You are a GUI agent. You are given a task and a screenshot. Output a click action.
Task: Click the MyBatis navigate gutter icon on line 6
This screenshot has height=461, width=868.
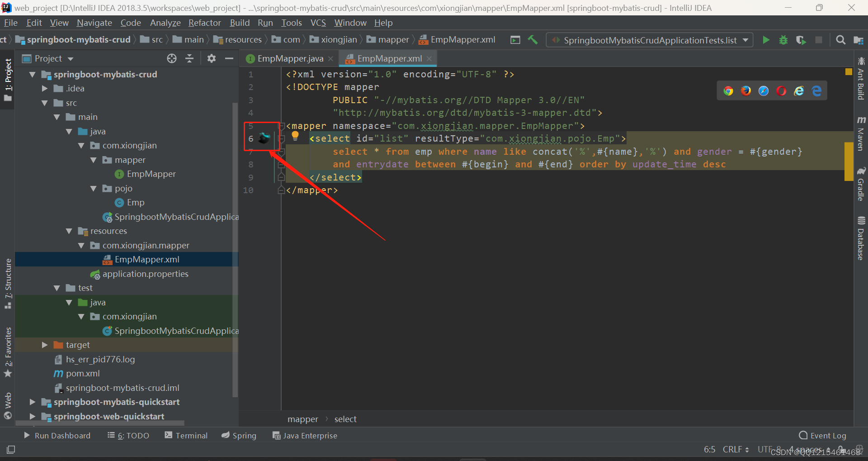(264, 138)
